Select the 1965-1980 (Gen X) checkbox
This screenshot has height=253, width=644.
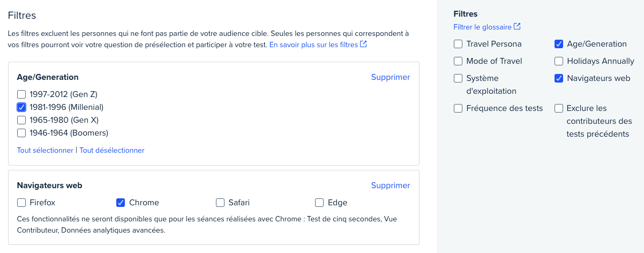point(21,120)
